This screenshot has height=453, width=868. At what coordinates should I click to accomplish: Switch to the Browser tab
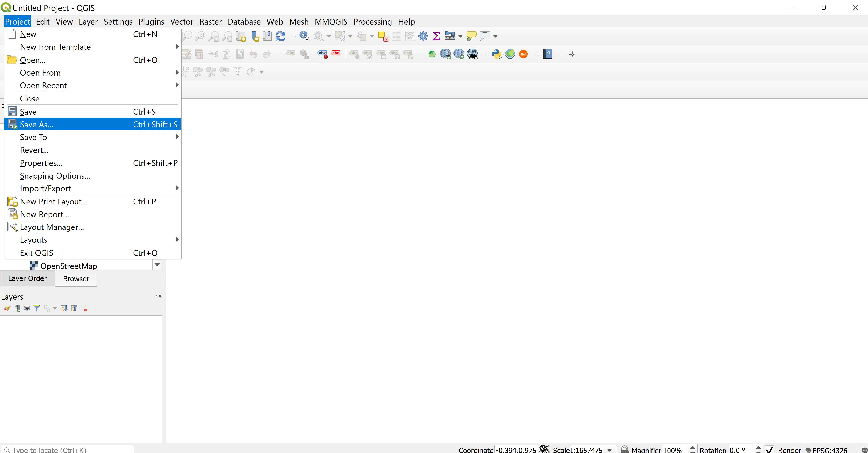tap(76, 278)
